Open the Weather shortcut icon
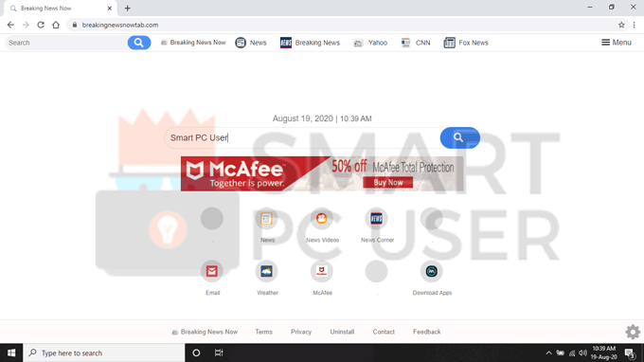Viewport: 644px width, 362px height. (266, 271)
